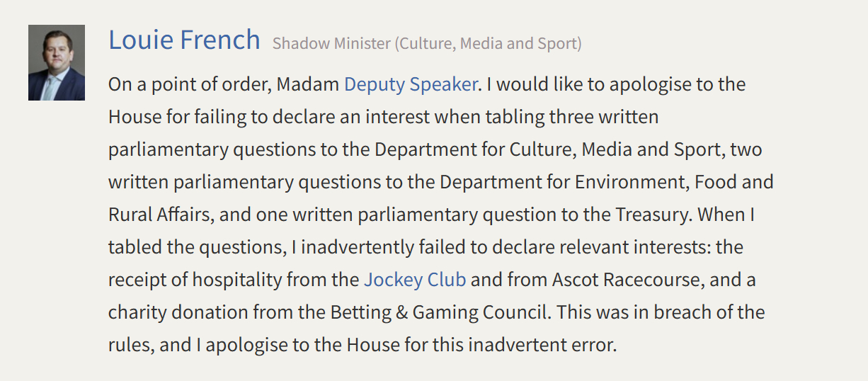Click the Shadow Minister role label

(x=427, y=43)
